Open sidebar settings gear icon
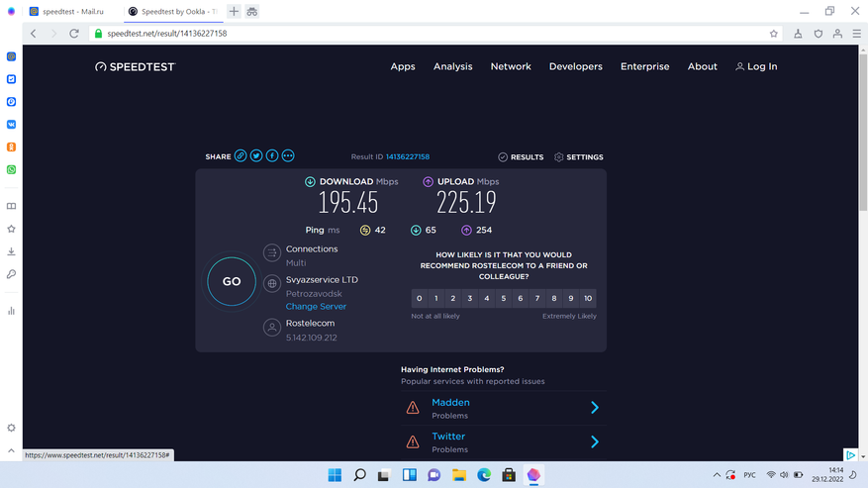 [x=11, y=428]
